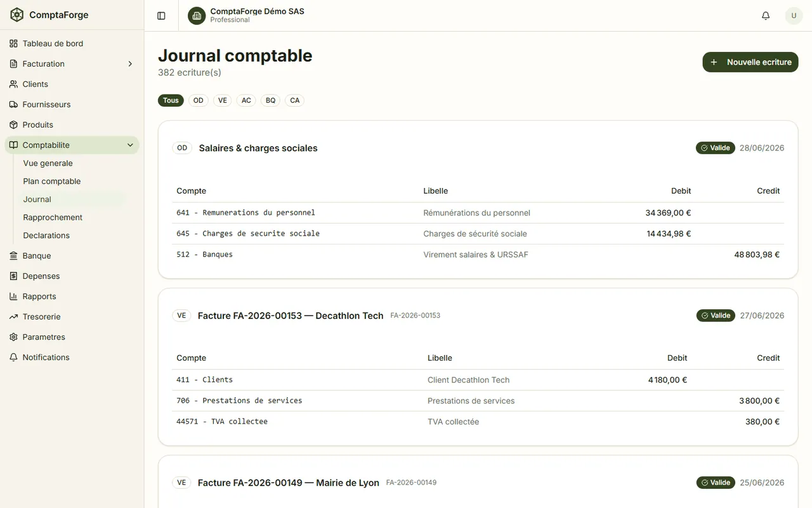Select the Tous journal filter
Image resolution: width=812 pixels, height=508 pixels.
(171, 100)
